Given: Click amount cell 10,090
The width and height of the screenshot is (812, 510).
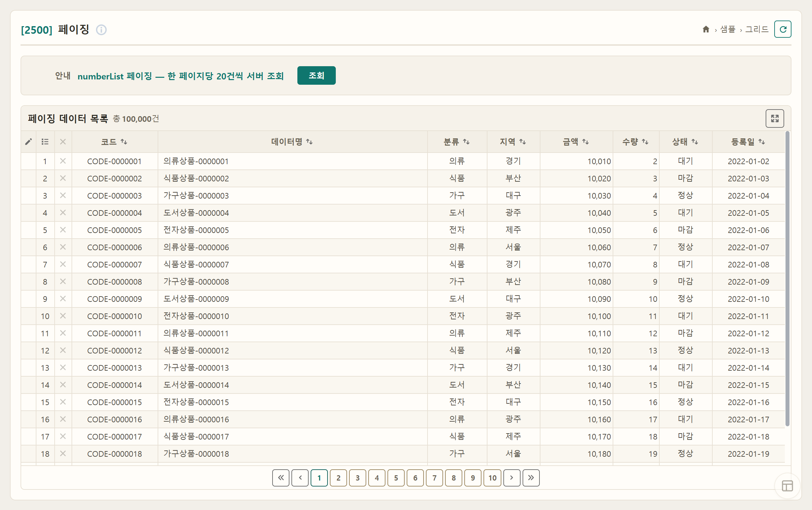Looking at the screenshot, I should pyautogui.click(x=576, y=299).
